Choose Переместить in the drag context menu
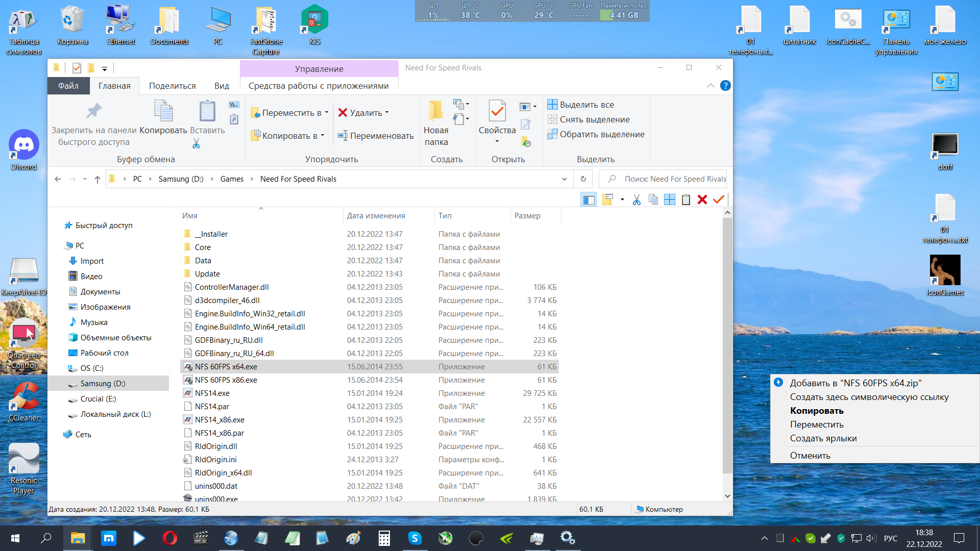Screen dimensions: 980x551 coord(816,424)
